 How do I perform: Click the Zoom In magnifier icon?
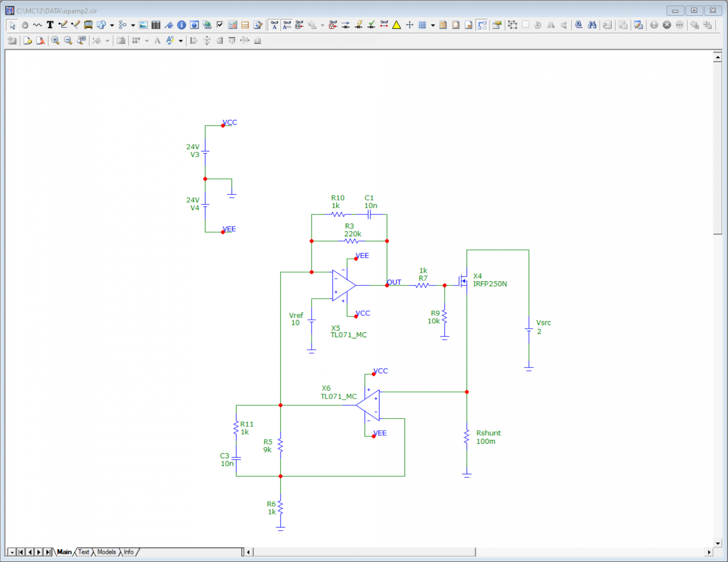pos(55,41)
